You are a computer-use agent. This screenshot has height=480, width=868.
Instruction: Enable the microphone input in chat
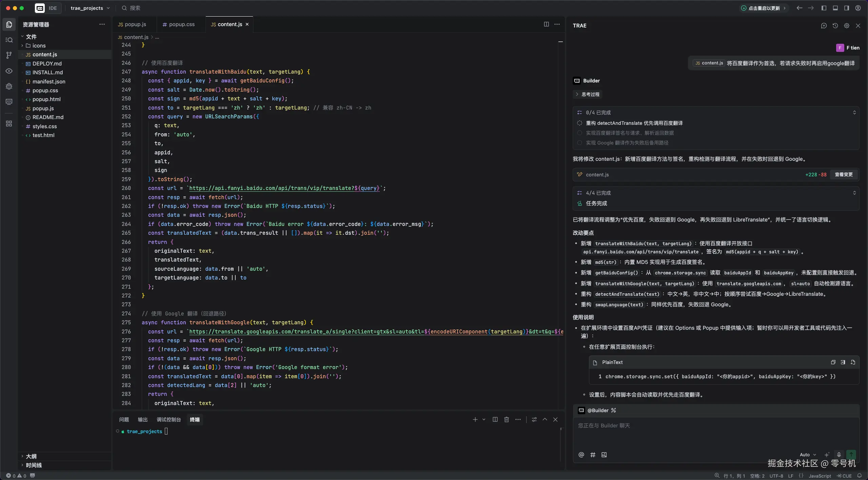[838, 455]
